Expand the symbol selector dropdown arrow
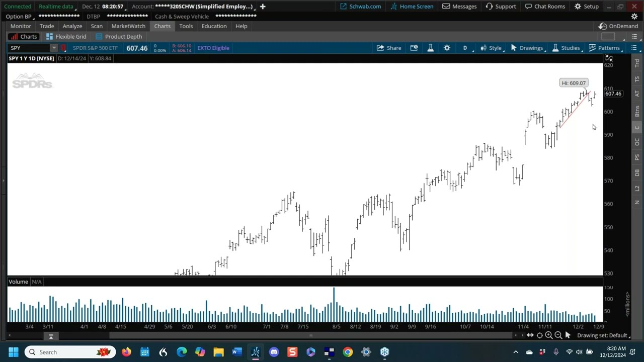 (x=54, y=48)
